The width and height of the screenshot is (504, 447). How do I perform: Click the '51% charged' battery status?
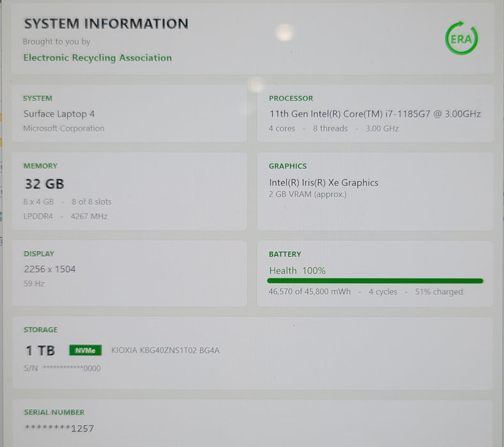click(439, 292)
